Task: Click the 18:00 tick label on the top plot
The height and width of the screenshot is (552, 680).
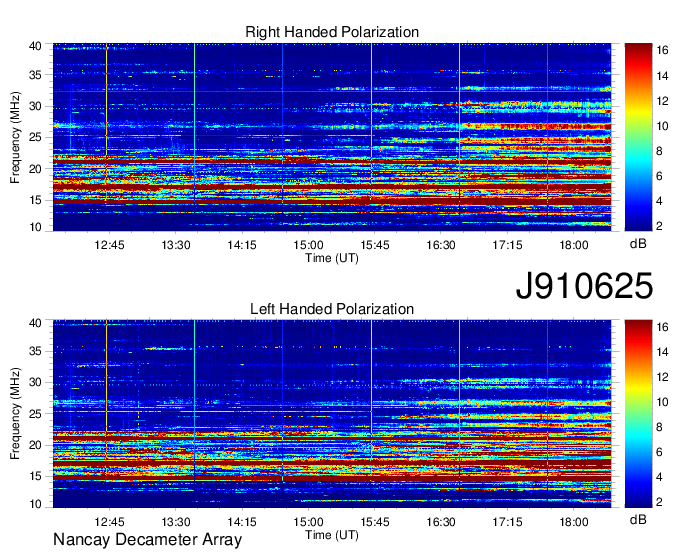Action: click(574, 245)
